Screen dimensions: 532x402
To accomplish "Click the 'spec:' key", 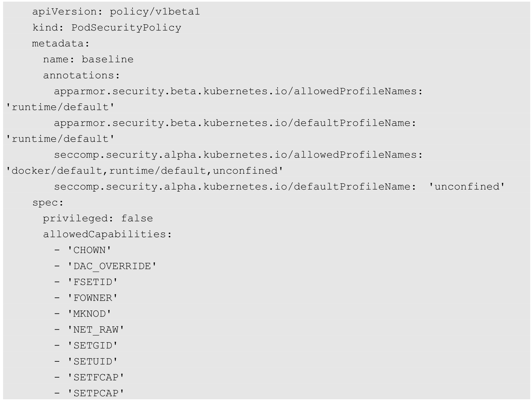I will coord(48,203).
